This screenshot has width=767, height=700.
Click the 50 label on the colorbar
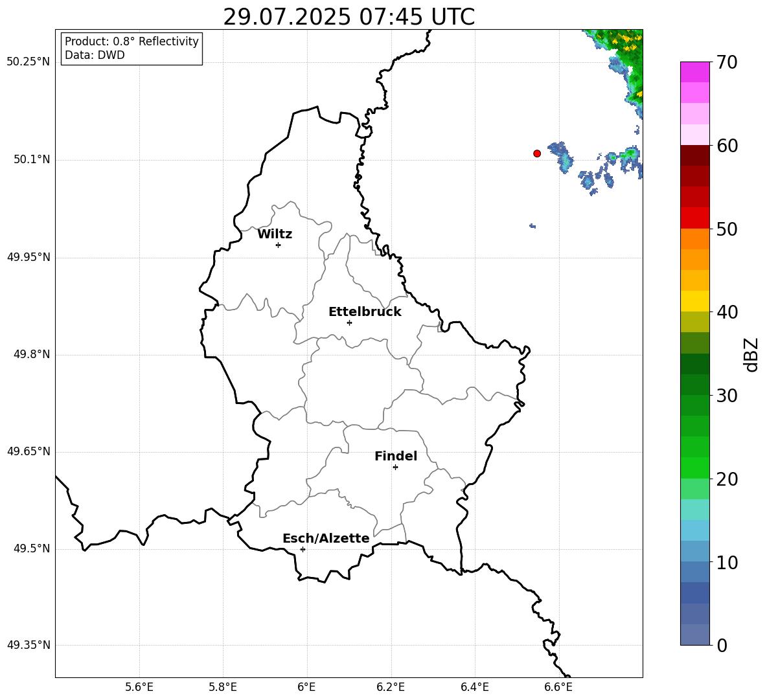(x=727, y=229)
